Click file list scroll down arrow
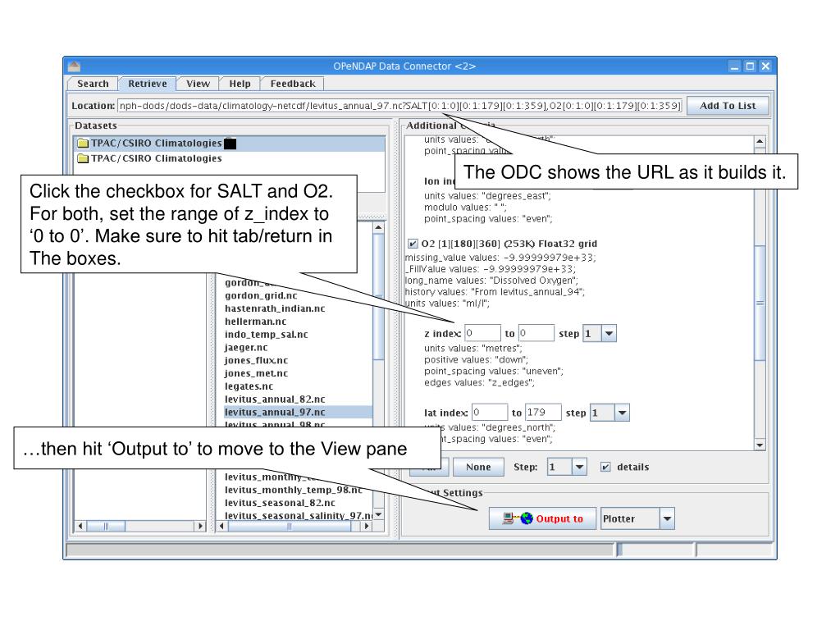 pos(378,514)
